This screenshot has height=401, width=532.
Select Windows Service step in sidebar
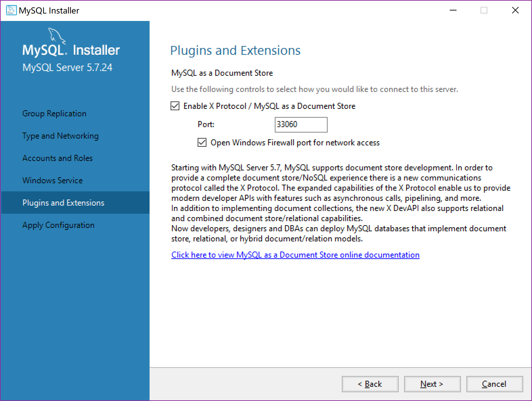52,181
